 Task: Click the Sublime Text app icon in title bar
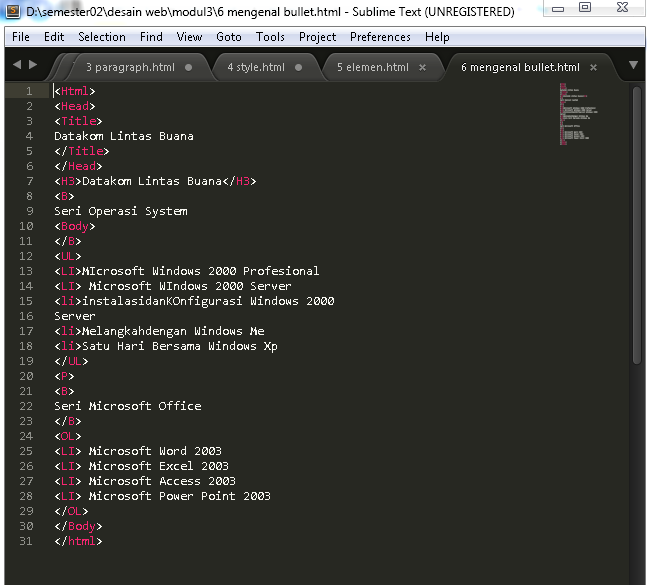tap(13, 11)
